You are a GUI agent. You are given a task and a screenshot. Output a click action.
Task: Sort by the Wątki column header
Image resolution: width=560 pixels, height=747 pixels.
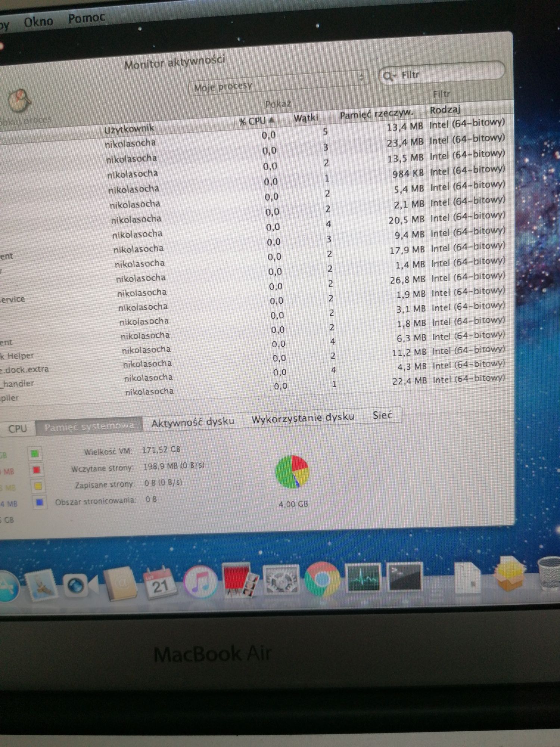tap(306, 118)
